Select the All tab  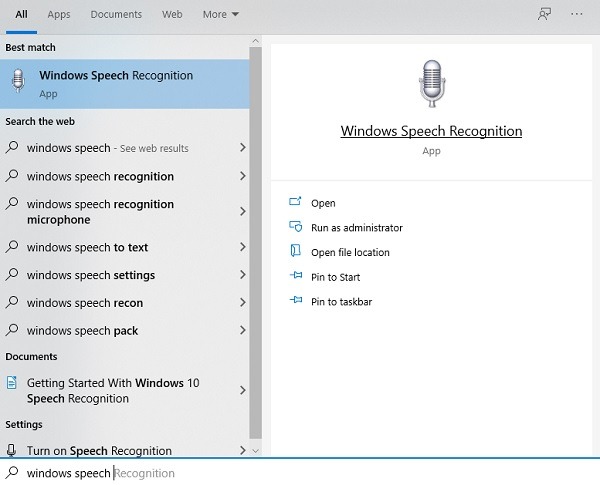point(21,15)
